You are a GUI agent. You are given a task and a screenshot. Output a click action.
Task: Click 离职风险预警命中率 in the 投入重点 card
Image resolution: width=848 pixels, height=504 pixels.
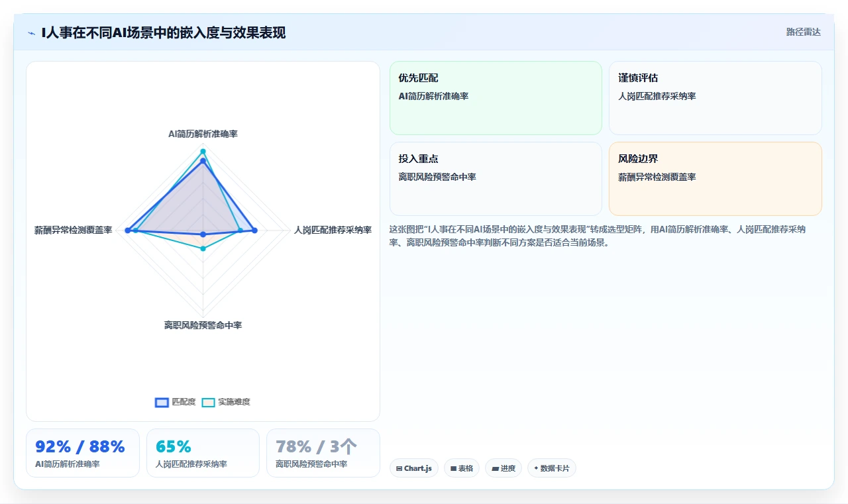tap(437, 177)
